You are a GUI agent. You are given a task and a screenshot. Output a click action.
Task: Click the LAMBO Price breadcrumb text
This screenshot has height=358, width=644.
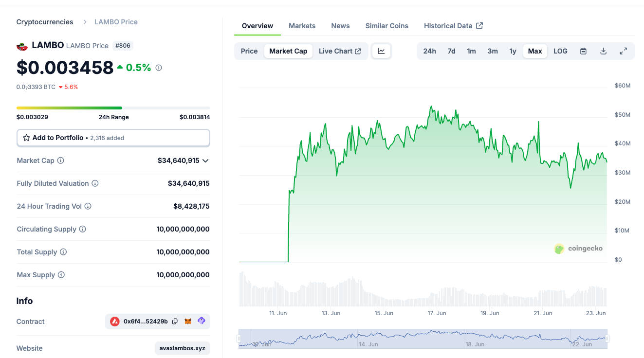click(x=116, y=22)
